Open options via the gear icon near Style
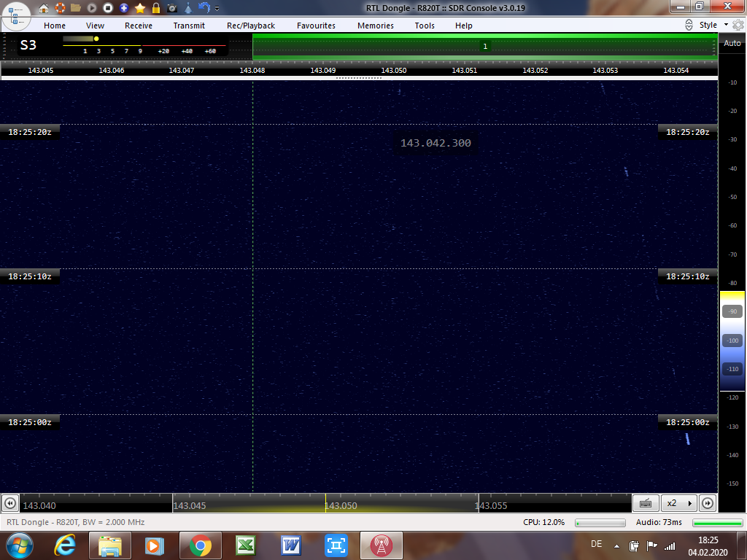This screenshot has width=747, height=560. [x=738, y=26]
